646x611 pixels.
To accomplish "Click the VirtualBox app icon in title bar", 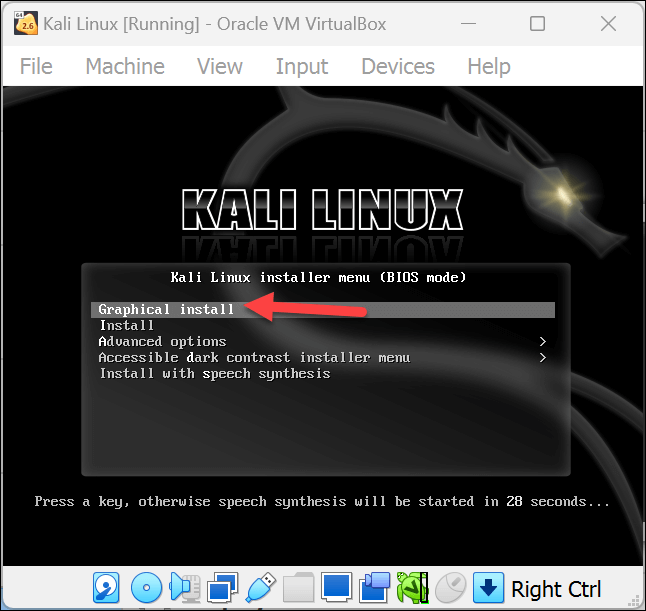I will click(26, 23).
